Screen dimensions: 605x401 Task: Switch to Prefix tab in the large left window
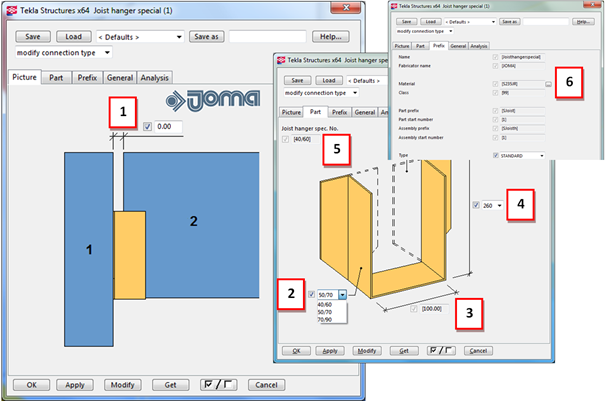tap(87, 78)
